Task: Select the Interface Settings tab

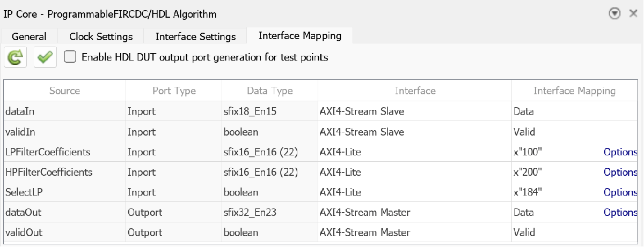Action: coord(195,36)
